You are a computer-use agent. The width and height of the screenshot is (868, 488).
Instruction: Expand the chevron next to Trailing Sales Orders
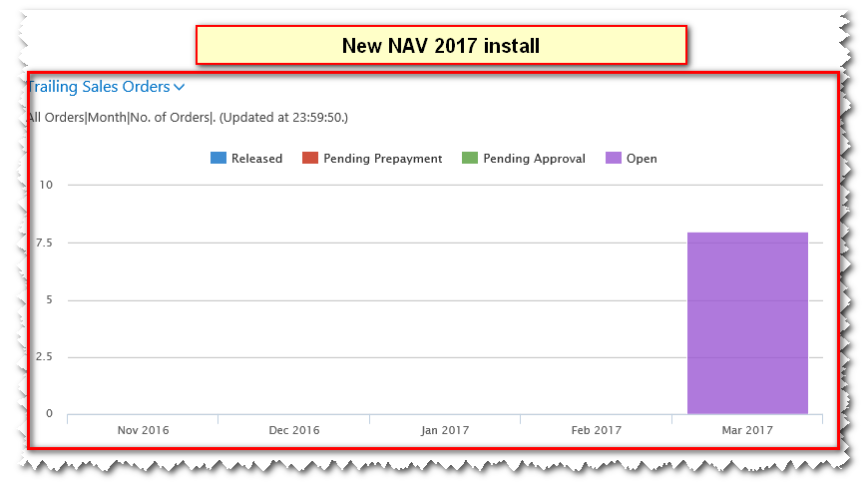coord(180,88)
